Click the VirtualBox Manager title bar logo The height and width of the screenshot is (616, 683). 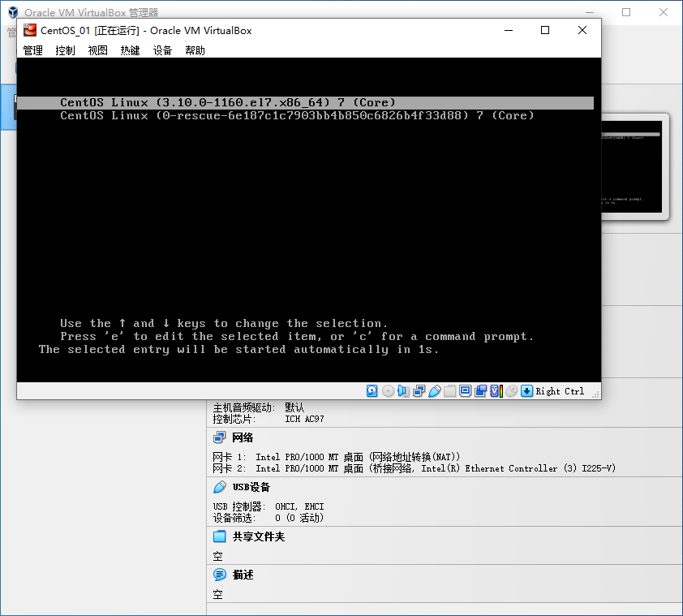pyautogui.click(x=14, y=12)
